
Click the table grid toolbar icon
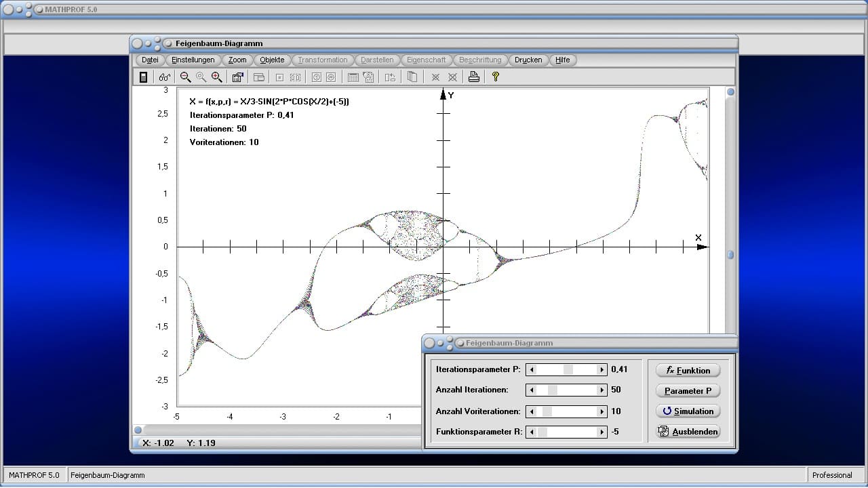353,77
